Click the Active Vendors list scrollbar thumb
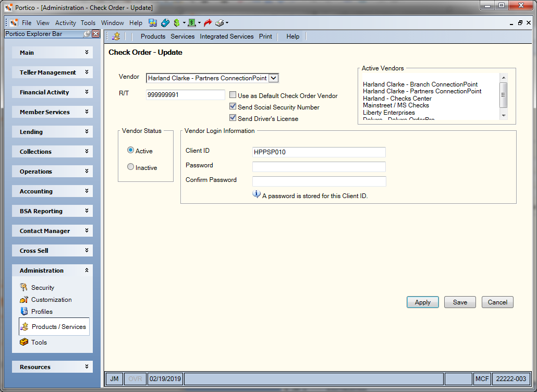 point(504,95)
